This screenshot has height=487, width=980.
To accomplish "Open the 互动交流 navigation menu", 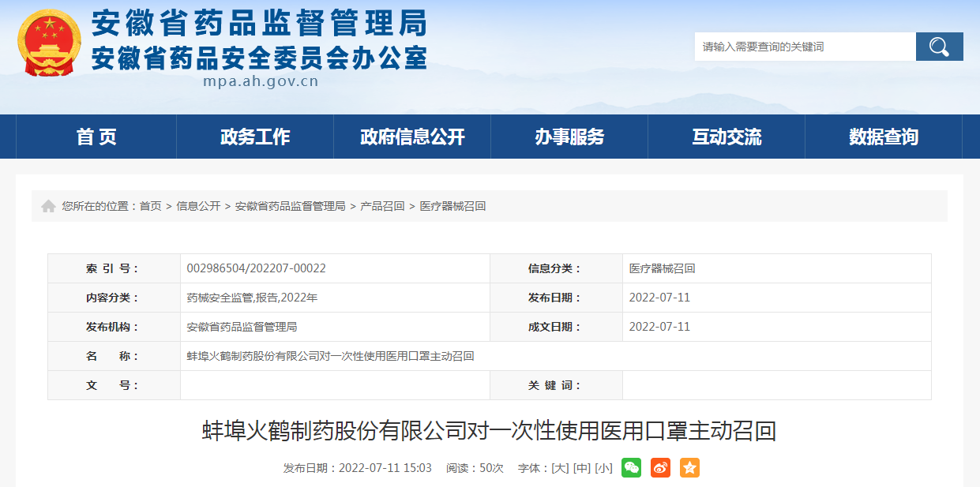I will point(727,137).
